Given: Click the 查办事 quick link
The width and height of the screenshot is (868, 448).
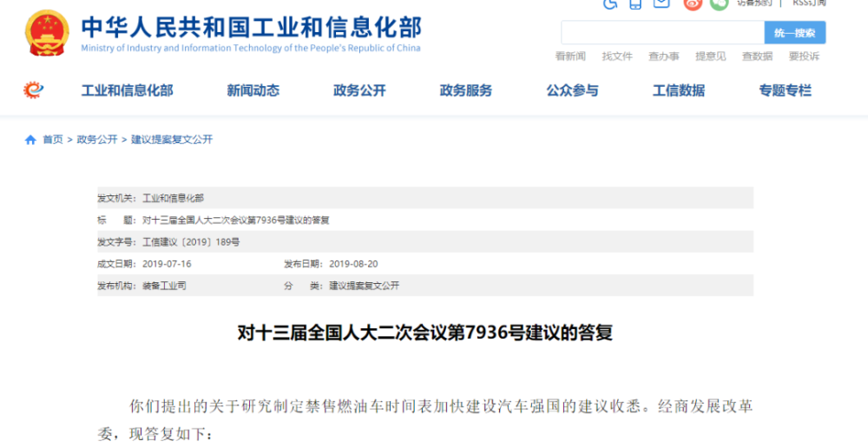Looking at the screenshot, I should click(664, 56).
